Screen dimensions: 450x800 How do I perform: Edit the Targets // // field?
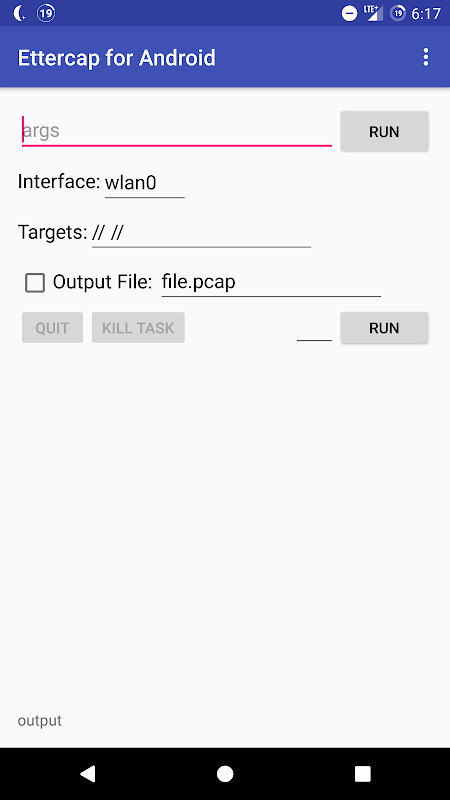202,233
